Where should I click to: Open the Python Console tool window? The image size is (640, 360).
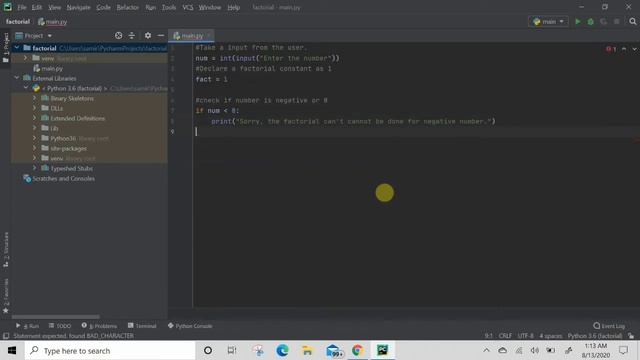click(x=190, y=326)
